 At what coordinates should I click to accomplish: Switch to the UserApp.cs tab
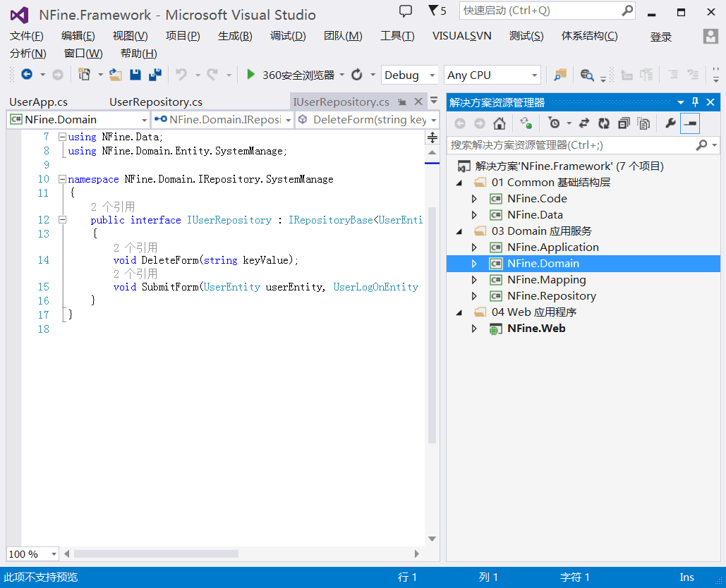[x=38, y=102]
